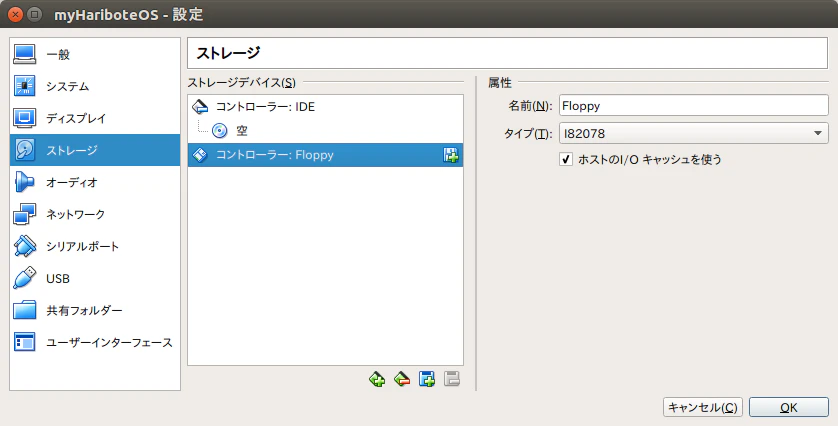Open the ユーザーインターフェース settings category

(95, 343)
